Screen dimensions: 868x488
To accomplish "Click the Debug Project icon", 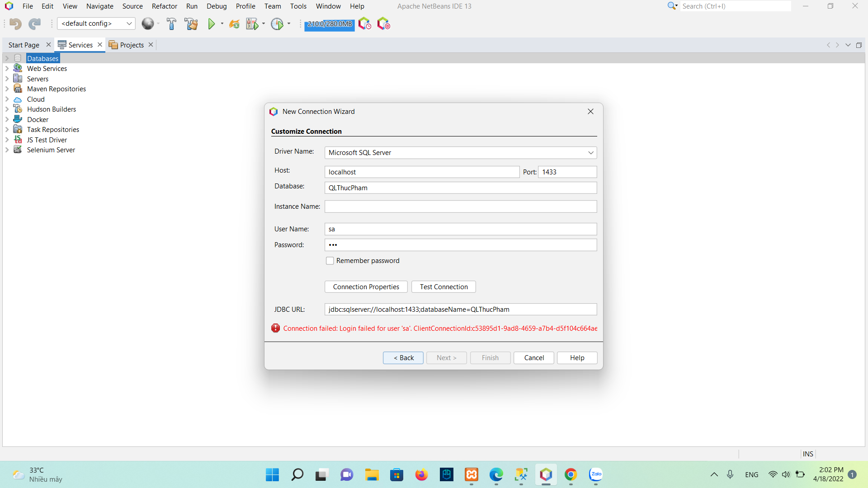I will [252, 23].
